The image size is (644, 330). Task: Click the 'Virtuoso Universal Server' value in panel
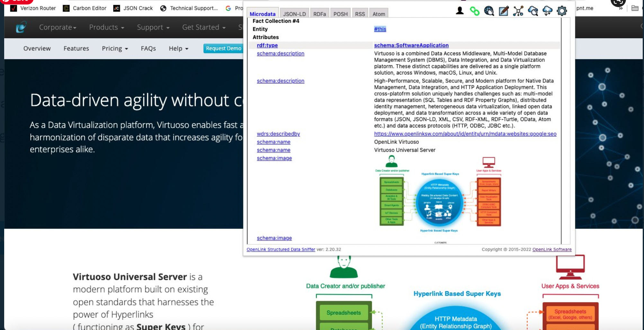(x=405, y=150)
